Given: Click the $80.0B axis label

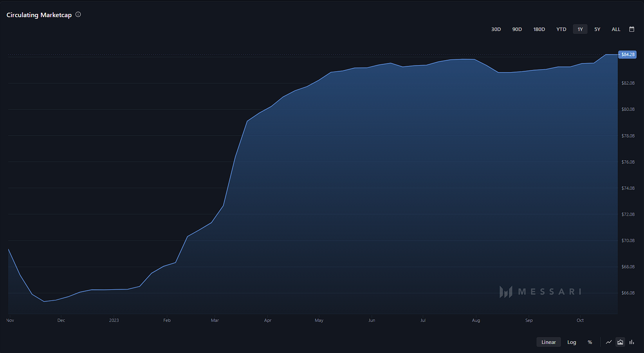Looking at the screenshot, I should click(628, 109).
